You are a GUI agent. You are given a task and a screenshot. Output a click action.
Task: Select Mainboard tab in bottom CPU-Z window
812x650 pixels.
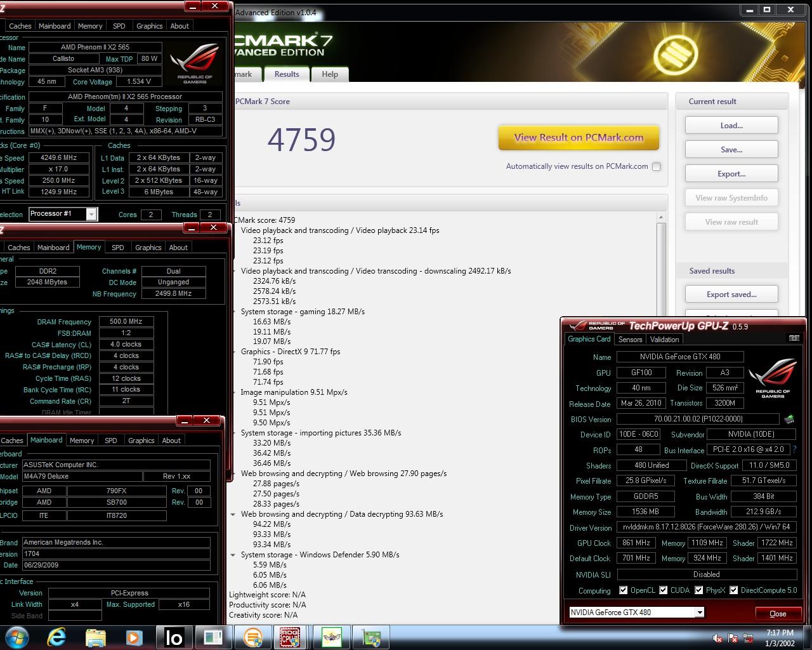[x=46, y=440]
